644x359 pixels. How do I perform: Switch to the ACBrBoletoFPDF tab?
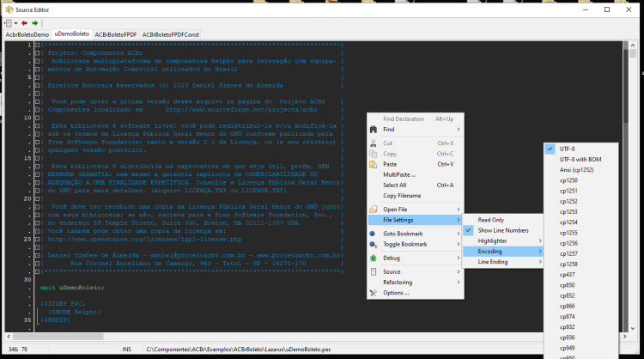click(x=116, y=35)
